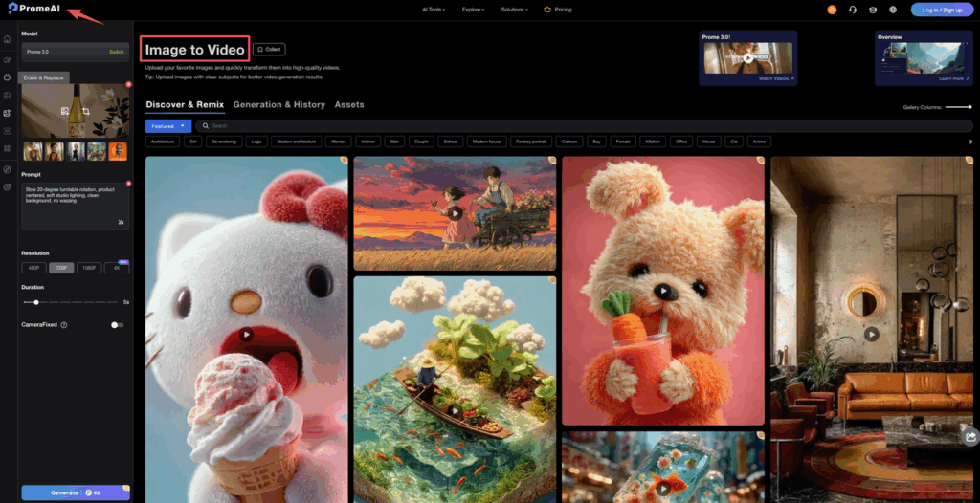Viewport: 980px width, 503px height.
Task: Click the search magnifier icon
Action: tap(206, 126)
